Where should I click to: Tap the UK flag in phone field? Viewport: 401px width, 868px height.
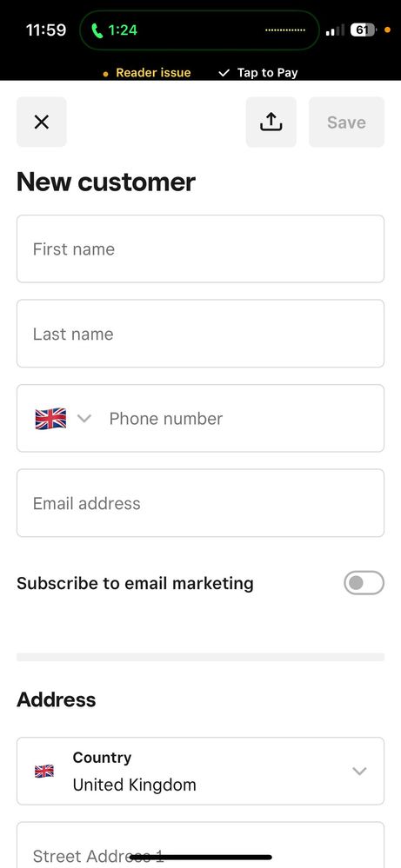click(x=50, y=419)
